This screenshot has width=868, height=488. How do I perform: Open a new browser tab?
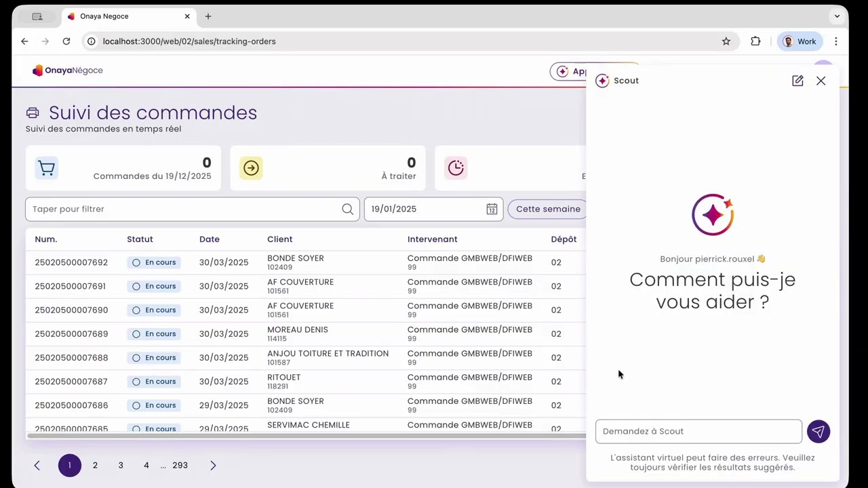tap(208, 16)
